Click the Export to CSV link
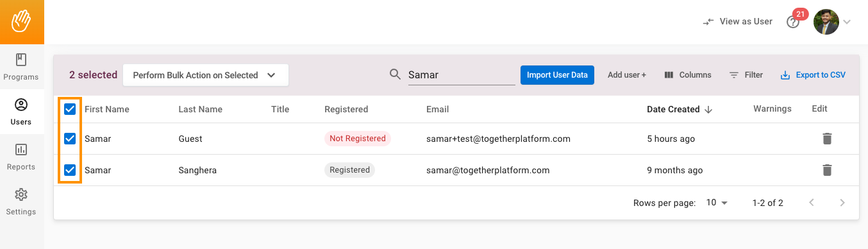Image resolution: width=868 pixels, height=249 pixels. click(x=813, y=75)
